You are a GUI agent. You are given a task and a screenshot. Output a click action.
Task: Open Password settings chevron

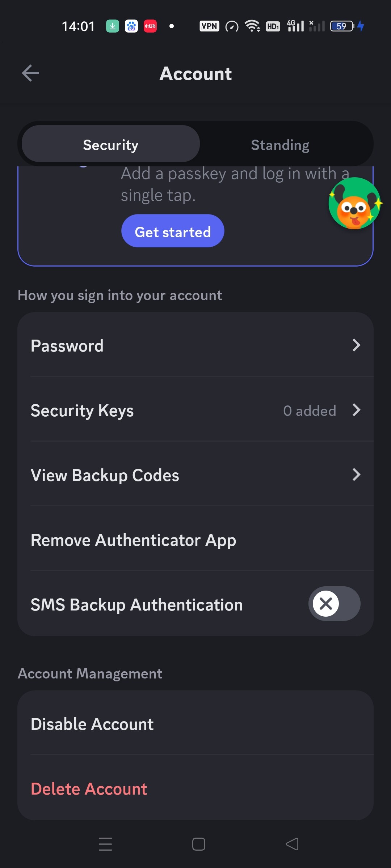(x=356, y=345)
